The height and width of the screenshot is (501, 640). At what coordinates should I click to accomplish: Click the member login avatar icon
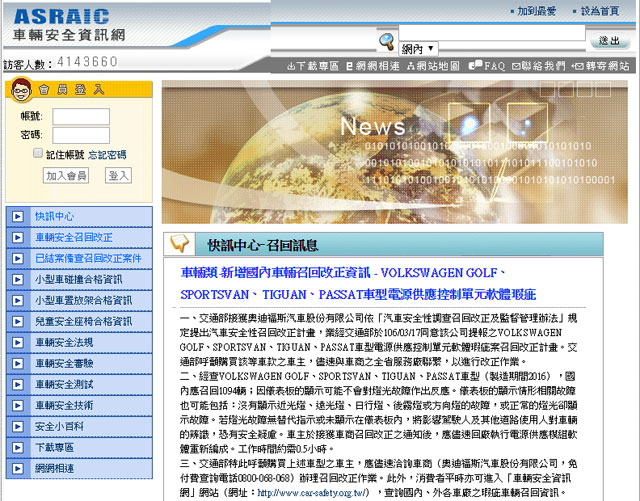click(x=22, y=89)
